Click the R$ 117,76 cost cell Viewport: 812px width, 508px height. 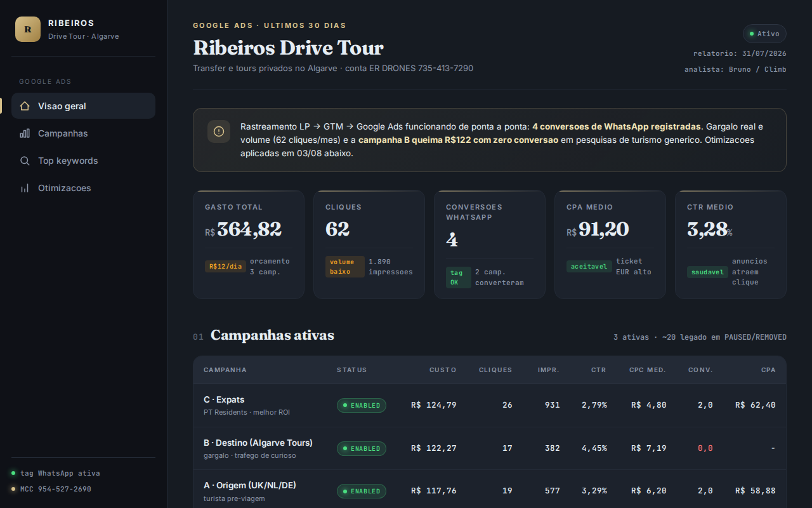pyautogui.click(x=434, y=491)
